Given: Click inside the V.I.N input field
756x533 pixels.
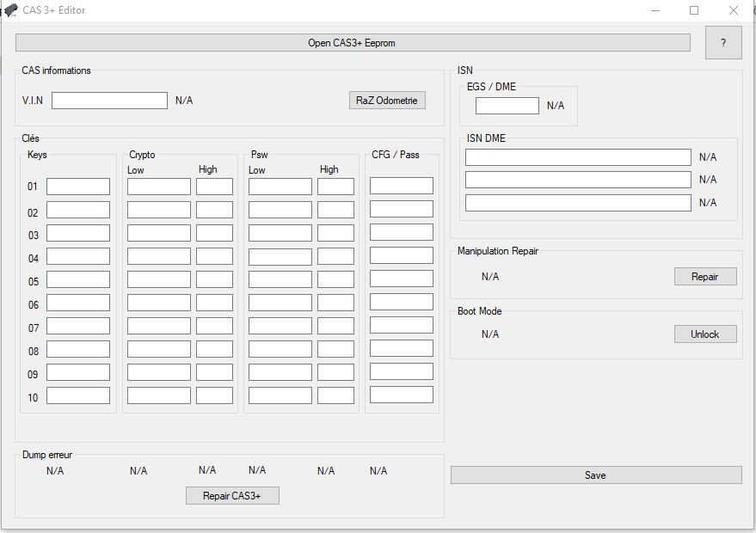Looking at the screenshot, I should coord(109,100).
